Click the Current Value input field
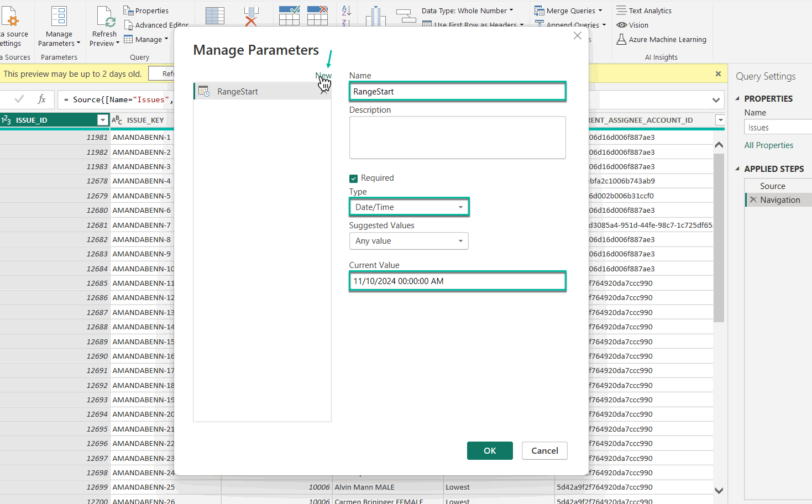Screen dimensions: 812x504 pyautogui.click(x=457, y=281)
